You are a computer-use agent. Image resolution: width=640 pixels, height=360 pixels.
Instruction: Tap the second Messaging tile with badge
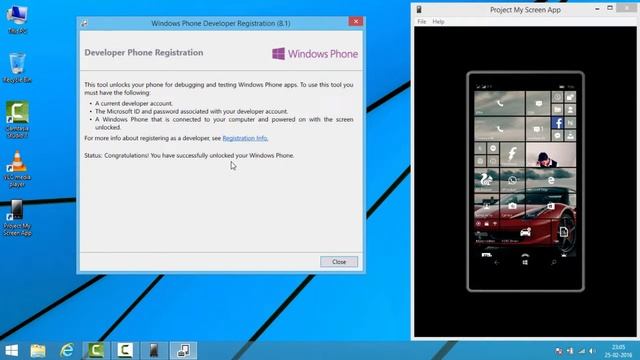(538, 129)
